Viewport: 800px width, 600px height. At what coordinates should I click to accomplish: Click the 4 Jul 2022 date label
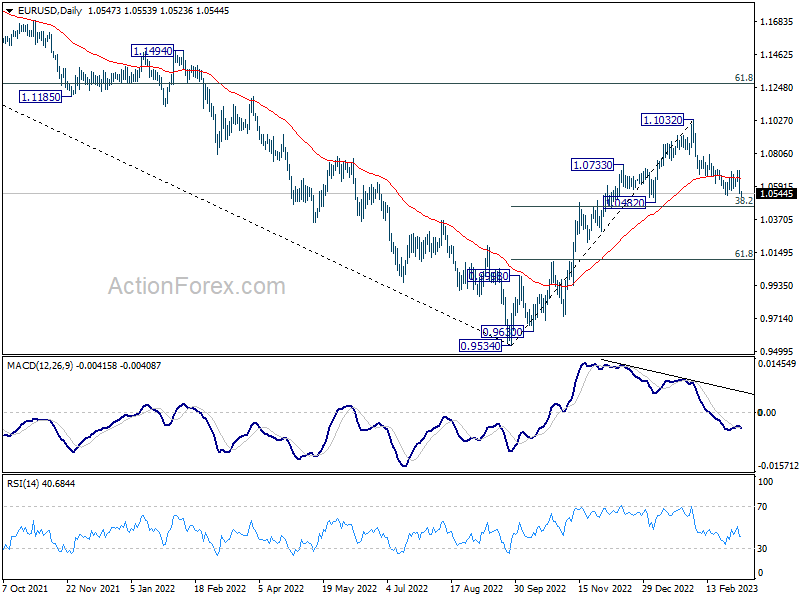point(407,588)
